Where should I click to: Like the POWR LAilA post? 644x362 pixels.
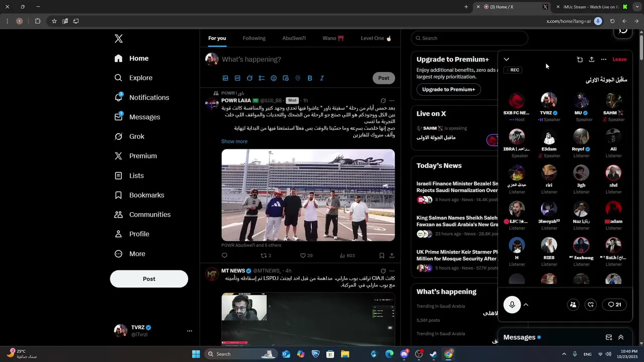306,255
